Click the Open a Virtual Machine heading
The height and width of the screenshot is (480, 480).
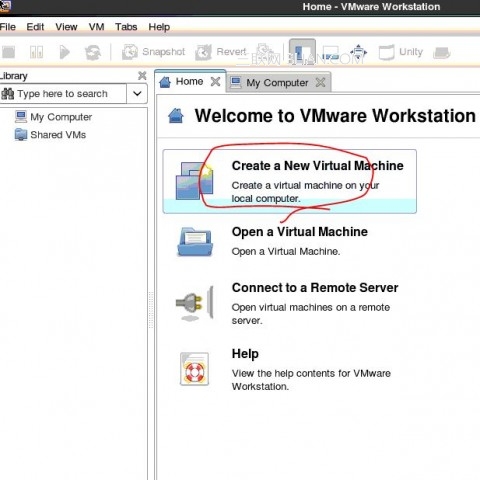(300, 232)
